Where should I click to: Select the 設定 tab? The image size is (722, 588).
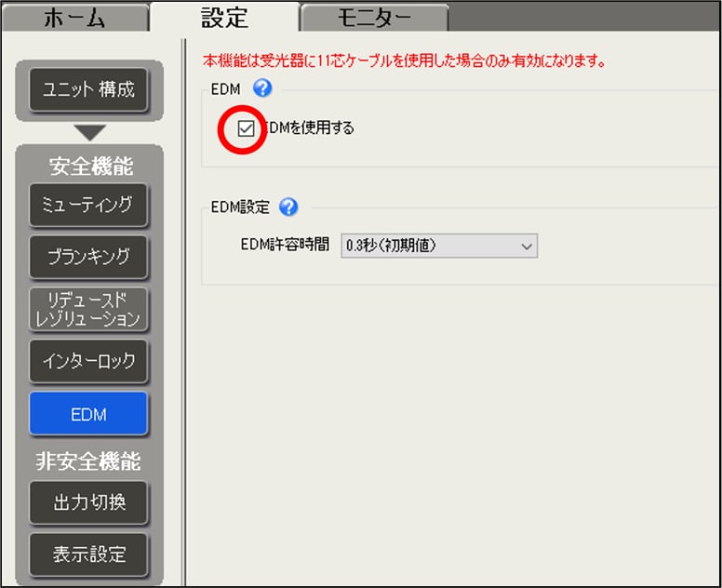[x=224, y=17]
